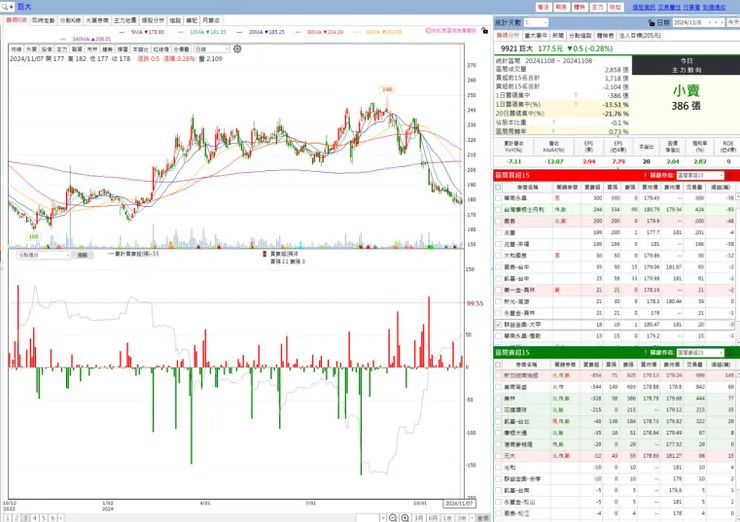Viewport: 740px width, 522px height.
Task: Open the indicator dropdown above lower chart
Action: [x=44, y=255]
